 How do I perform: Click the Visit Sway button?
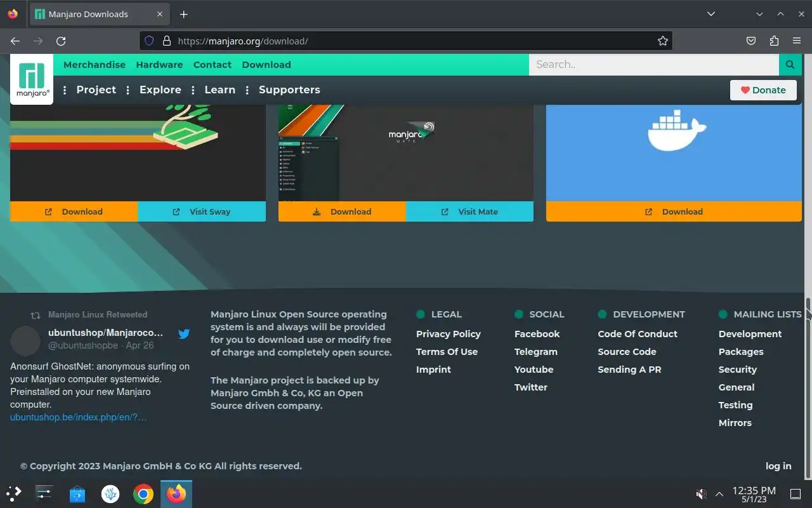(202, 211)
